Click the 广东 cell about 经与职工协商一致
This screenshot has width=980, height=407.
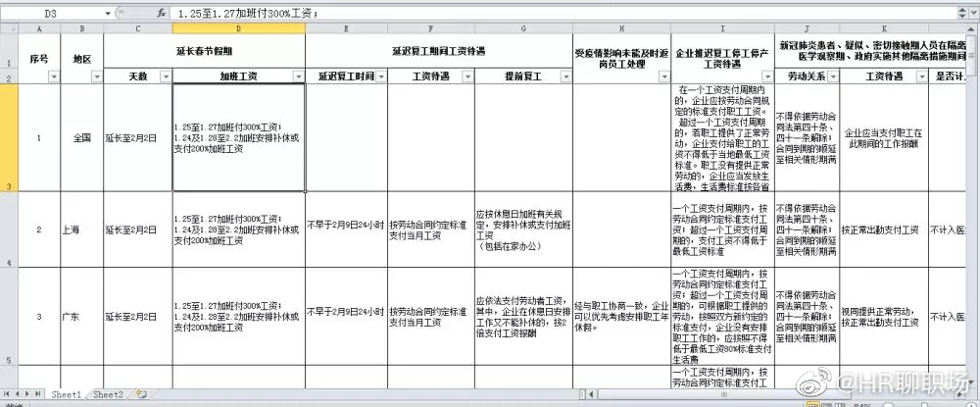click(621, 317)
